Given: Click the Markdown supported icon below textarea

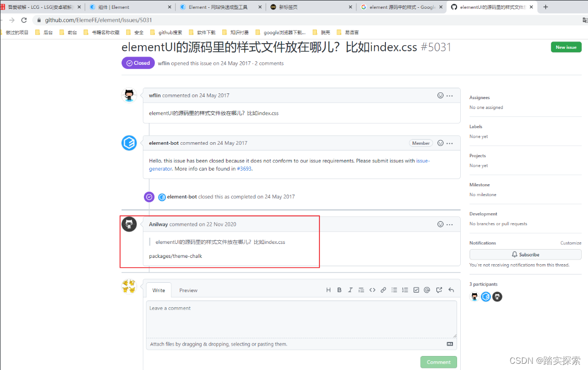Looking at the screenshot, I should click(450, 344).
